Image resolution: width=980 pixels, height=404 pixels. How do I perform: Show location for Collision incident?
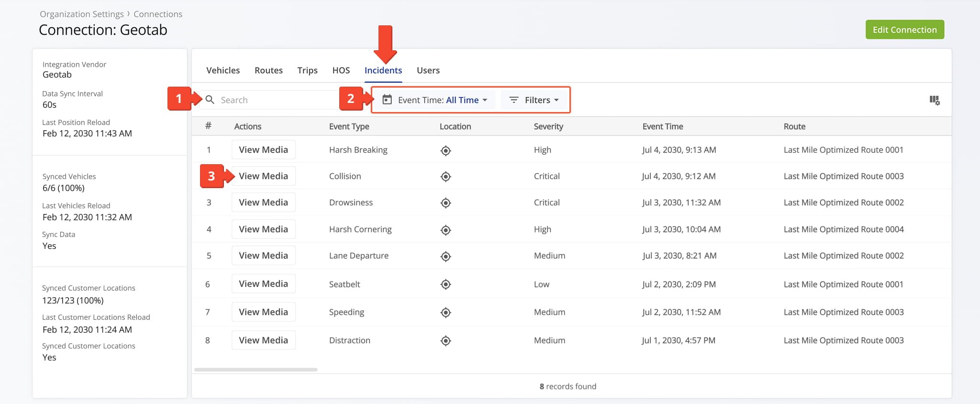(445, 177)
